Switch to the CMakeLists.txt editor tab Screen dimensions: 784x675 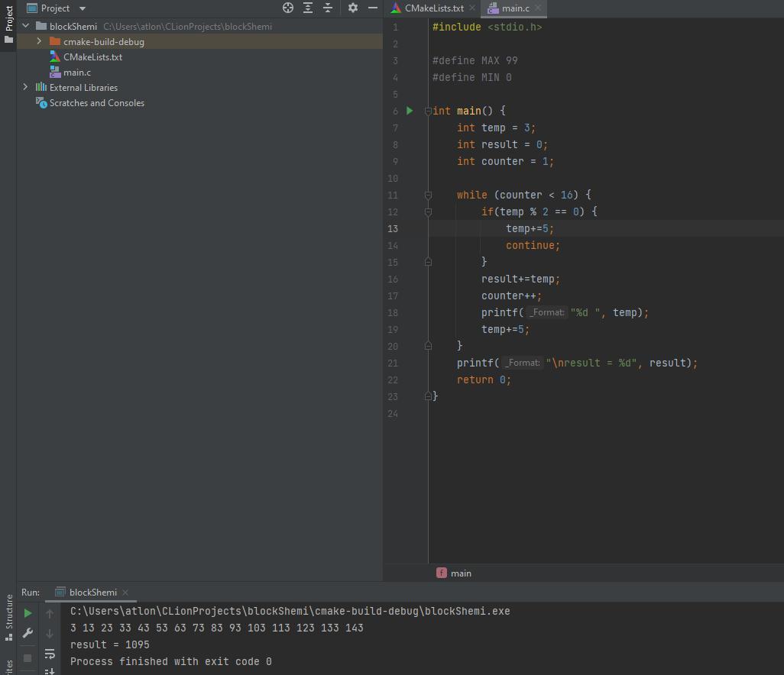[433, 8]
